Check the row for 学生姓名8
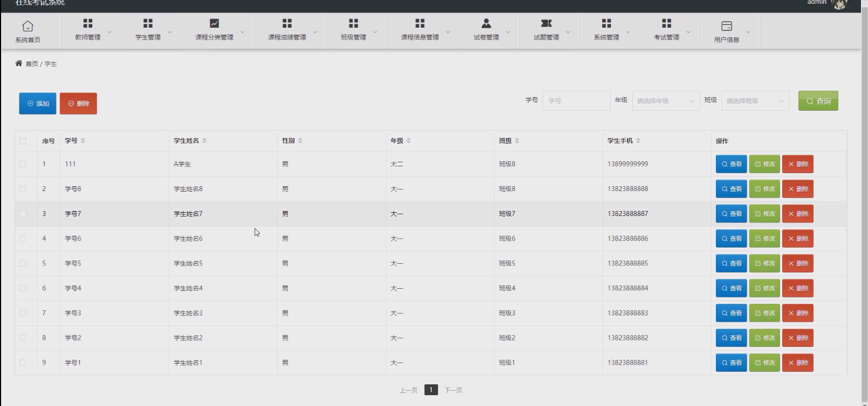Viewport: 868px width, 406px height. click(x=23, y=189)
